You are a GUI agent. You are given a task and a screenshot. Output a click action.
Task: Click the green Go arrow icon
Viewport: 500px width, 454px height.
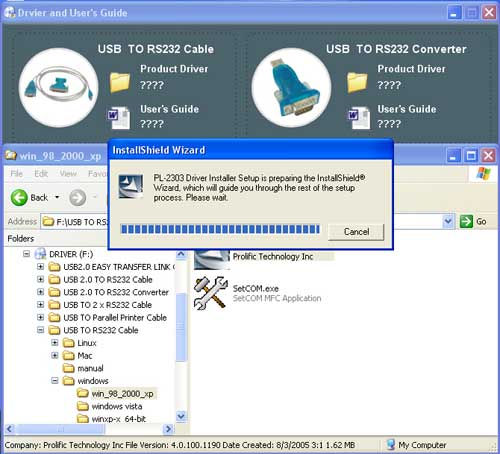tap(466, 221)
